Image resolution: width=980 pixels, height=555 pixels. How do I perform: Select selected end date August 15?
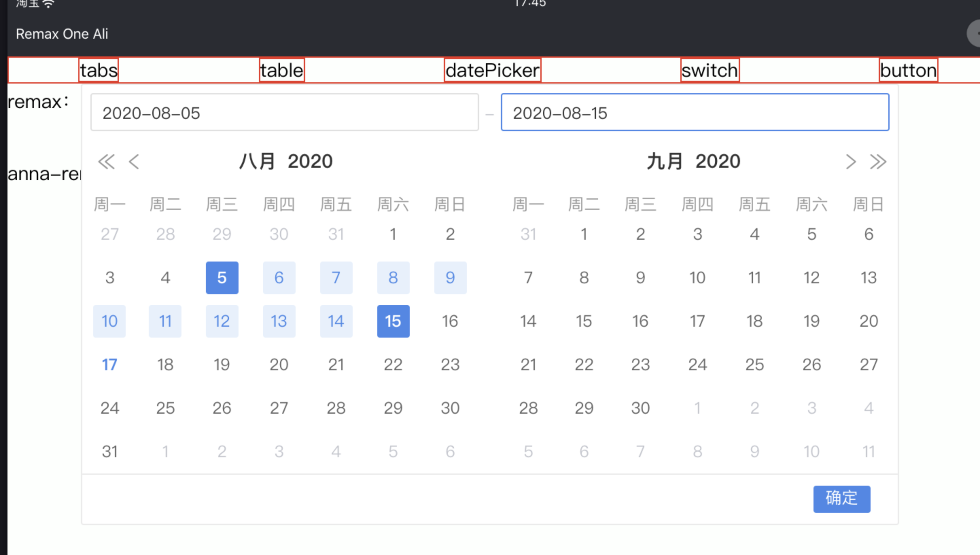393,321
